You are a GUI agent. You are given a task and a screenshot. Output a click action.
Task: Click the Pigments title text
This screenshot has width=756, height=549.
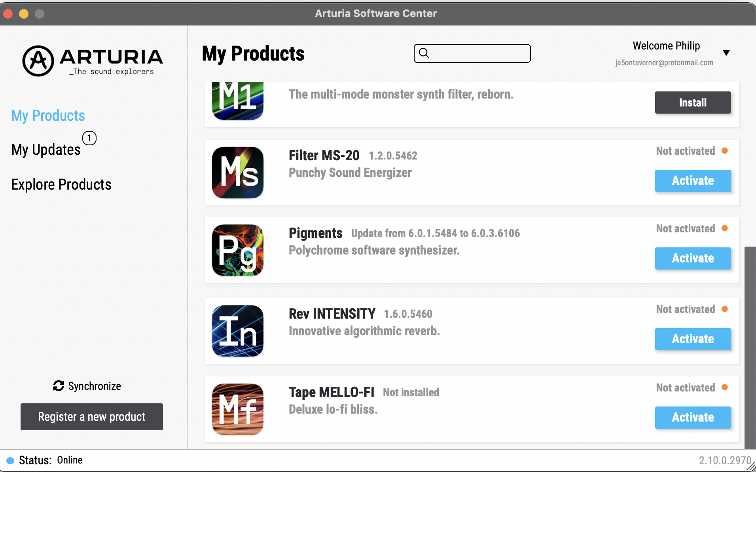point(316,233)
